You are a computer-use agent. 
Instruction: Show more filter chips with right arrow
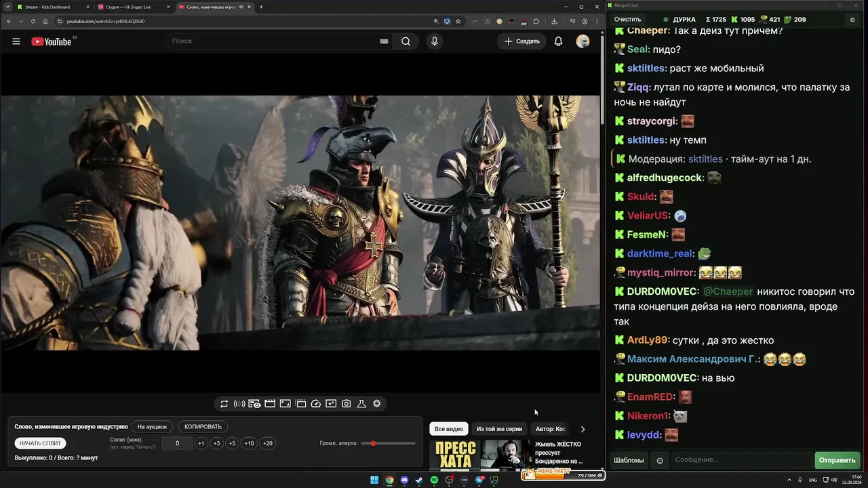pos(583,429)
